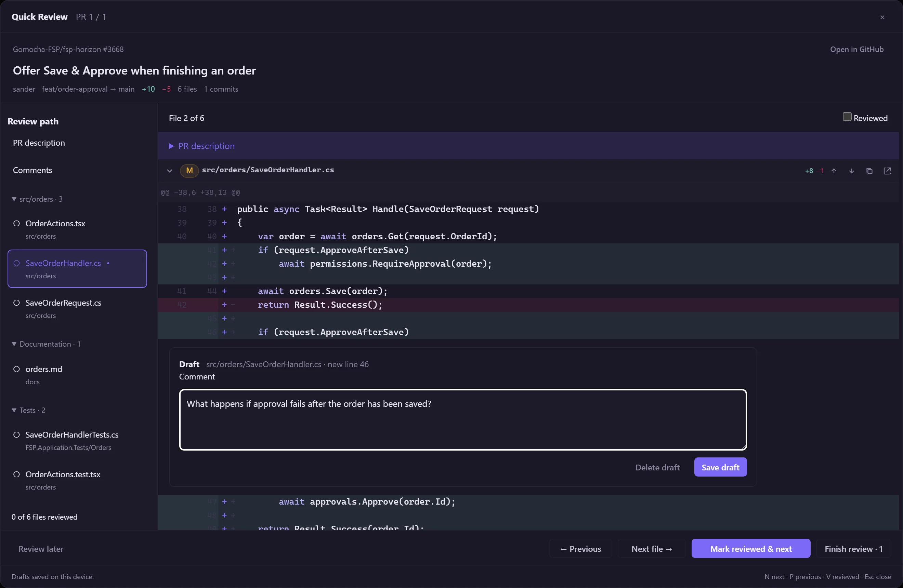Image resolution: width=903 pixels, height=588 pixels.
Task: Click the +8 additions count in file header
Action: click(x=809, y=171)
